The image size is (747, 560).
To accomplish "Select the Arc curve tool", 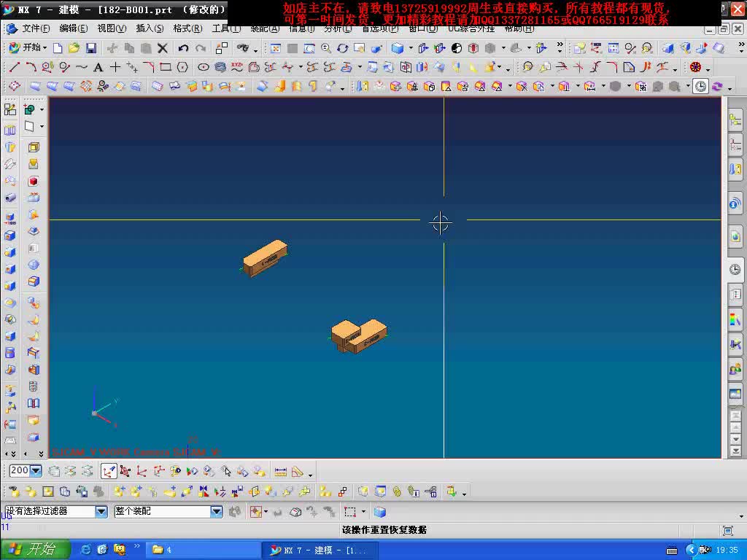I will tap(31, 67).
